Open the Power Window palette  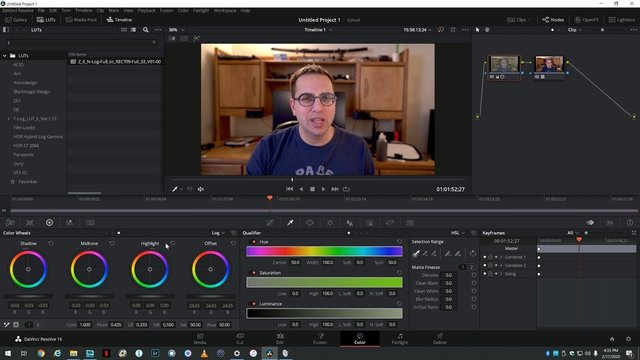tap(310, 222)
